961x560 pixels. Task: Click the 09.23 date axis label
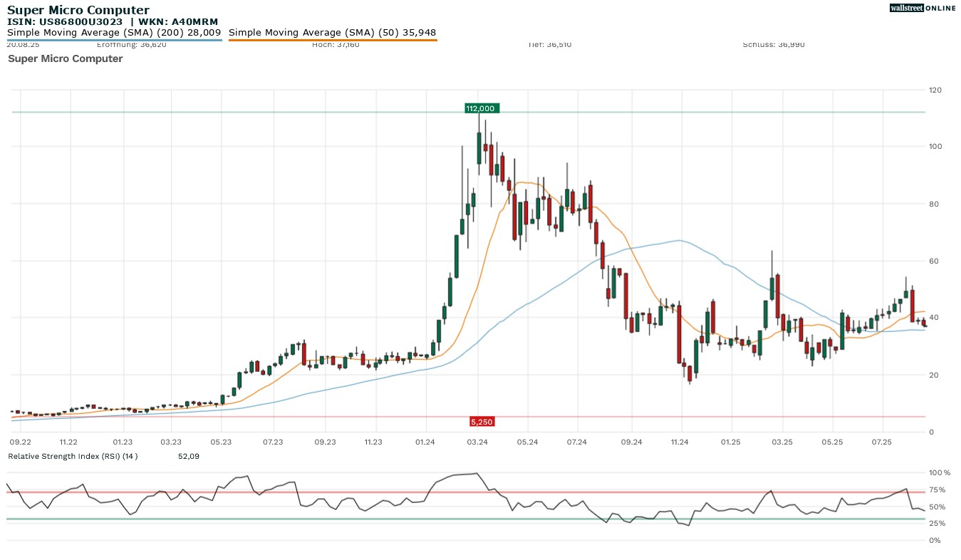(325, 442)
